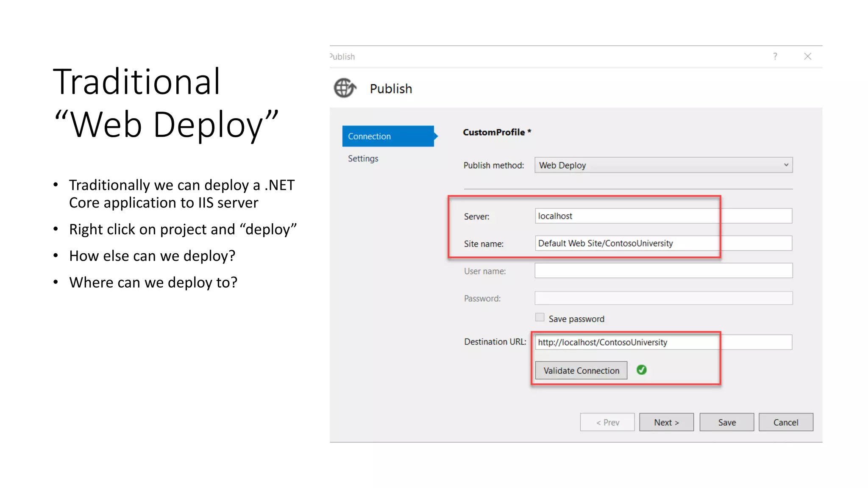Click the Password input field
The image size is (868, 488).
click(x=663, y=298)
